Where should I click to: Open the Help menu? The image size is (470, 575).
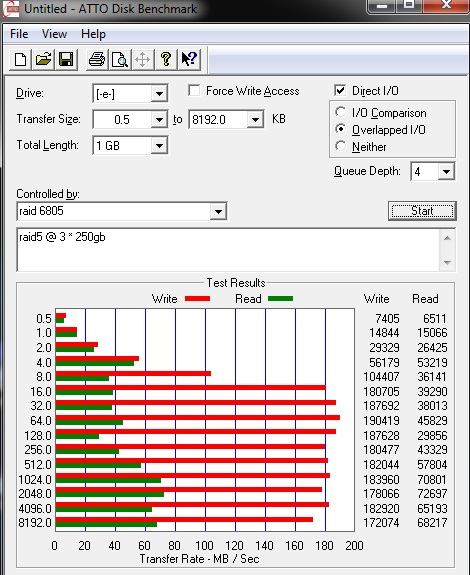pos(93,34)
